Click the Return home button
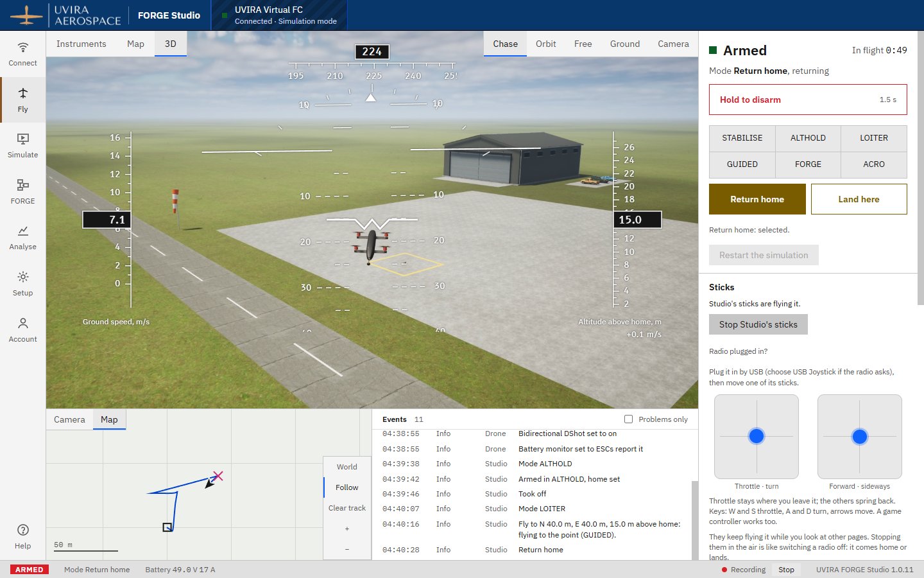Viewport: 924px width, 578px height. pos(757,199)
